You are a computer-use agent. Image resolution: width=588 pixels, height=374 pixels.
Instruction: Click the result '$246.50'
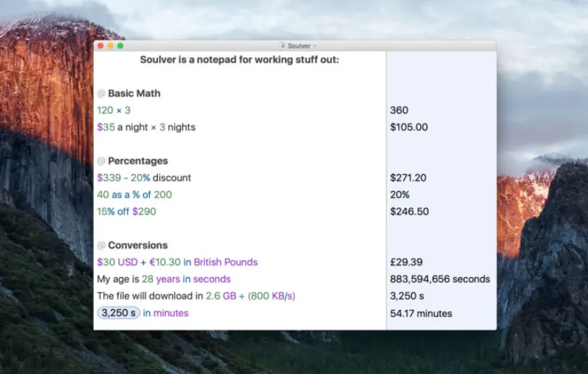tap(409, 212)
